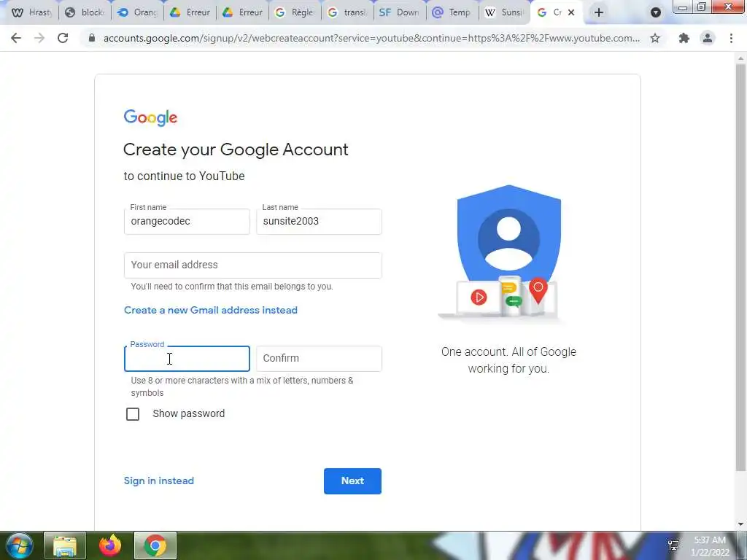747x560 pixels.
Task: Click the Password input field
Action: (x=187, y=359)
